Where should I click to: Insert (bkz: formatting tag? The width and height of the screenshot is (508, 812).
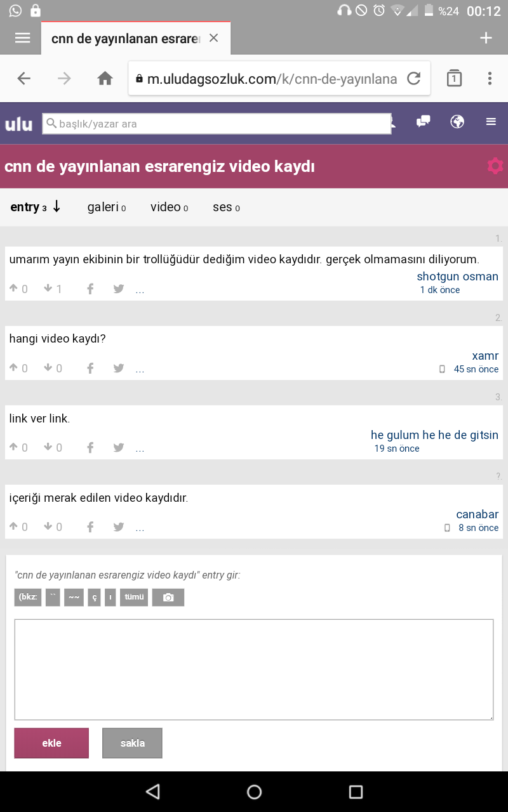click(28, 598)
